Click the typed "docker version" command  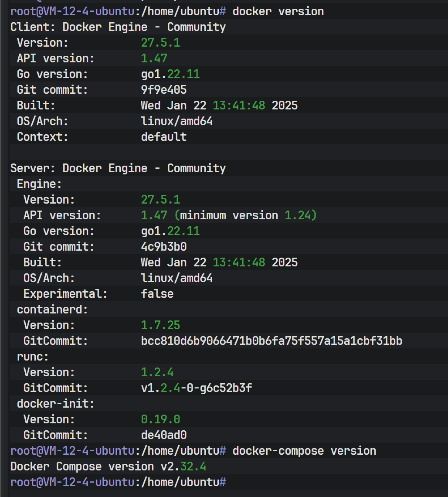pyautogui.click(x=278, y=11)
